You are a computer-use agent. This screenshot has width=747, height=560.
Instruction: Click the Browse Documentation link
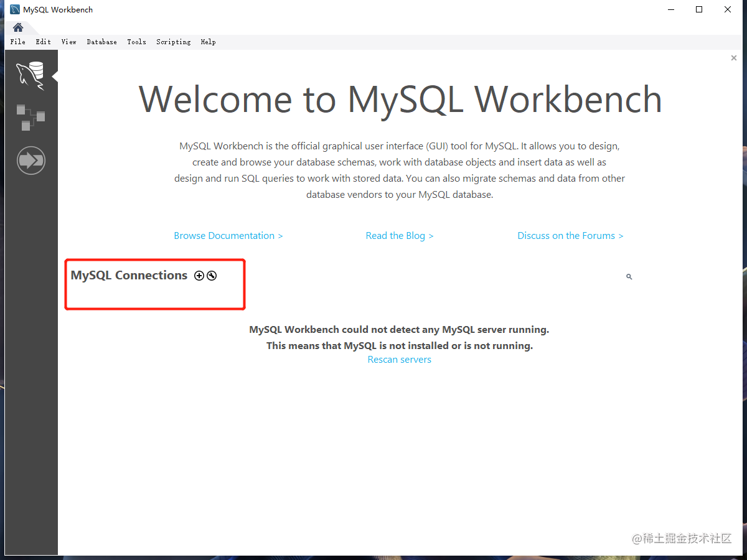pos(228,236)
